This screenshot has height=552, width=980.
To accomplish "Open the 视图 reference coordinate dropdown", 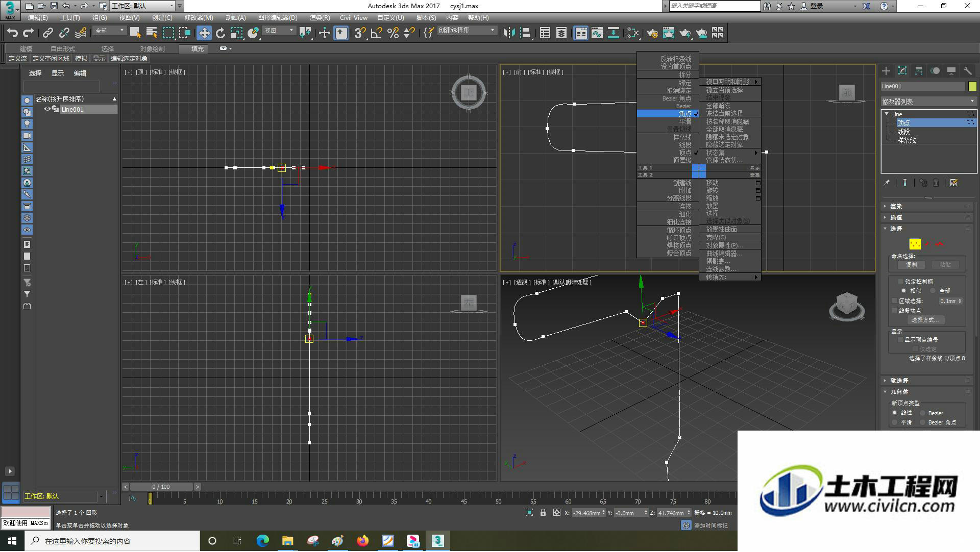I will pyautogui.click(x=279, y=31).
